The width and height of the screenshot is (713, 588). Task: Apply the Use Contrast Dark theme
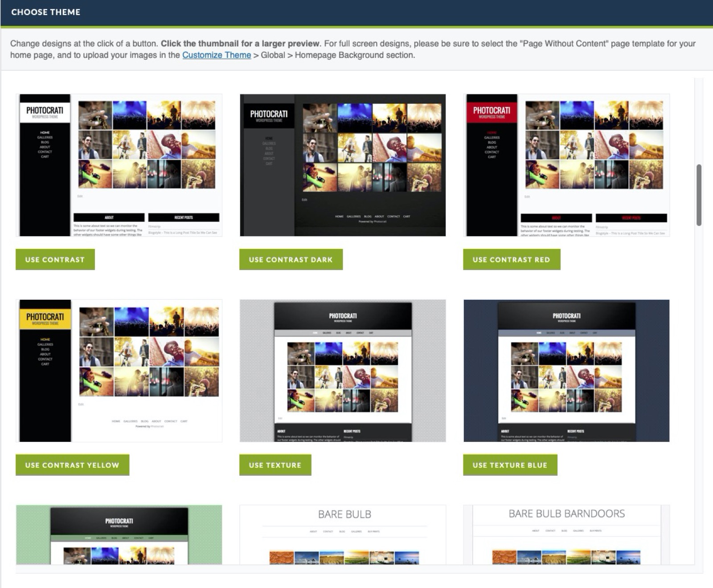pos(291,259)
